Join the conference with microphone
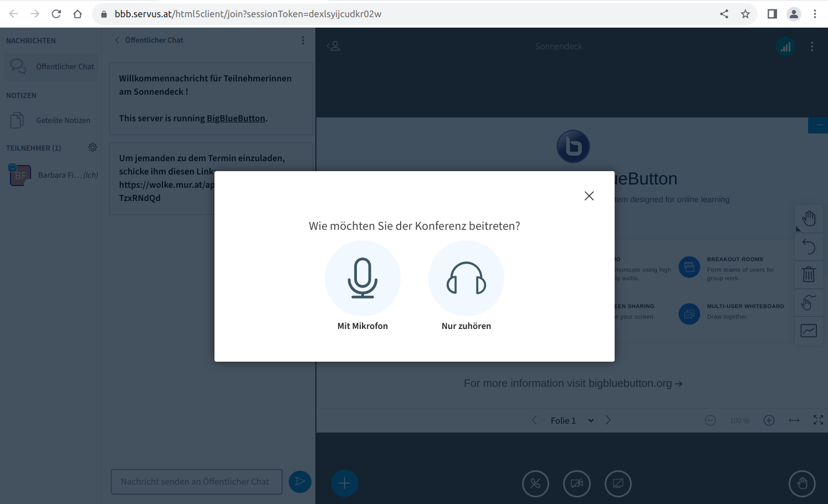Screen dimensions: 828x504 point(362,279)
